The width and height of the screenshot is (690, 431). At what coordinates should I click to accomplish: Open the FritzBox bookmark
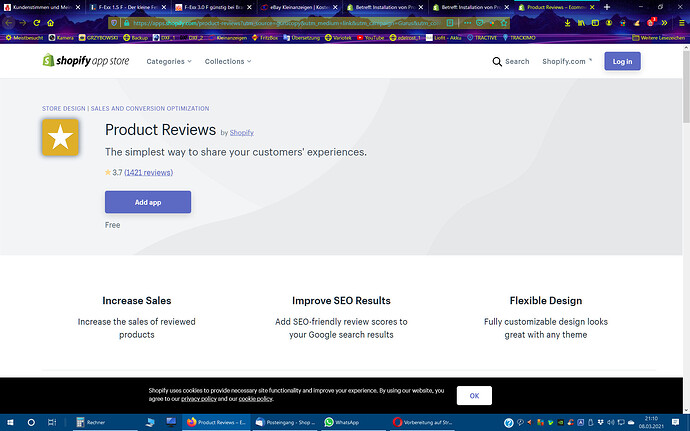[x=265, y=38]
